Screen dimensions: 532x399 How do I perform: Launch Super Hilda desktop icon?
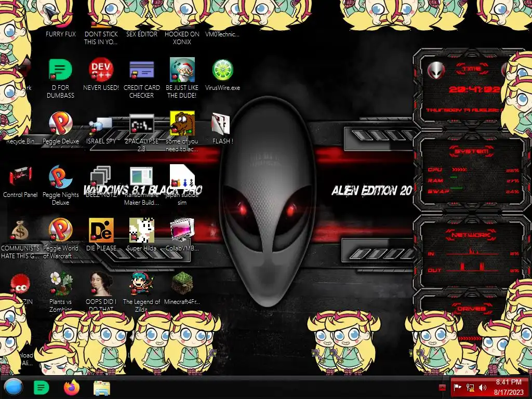141,230
